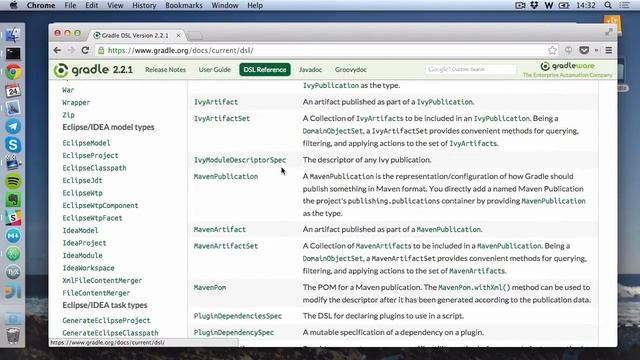The image size is (640, 360).
Task: Bookmark this page with star icon
Action: pos(552,50)
